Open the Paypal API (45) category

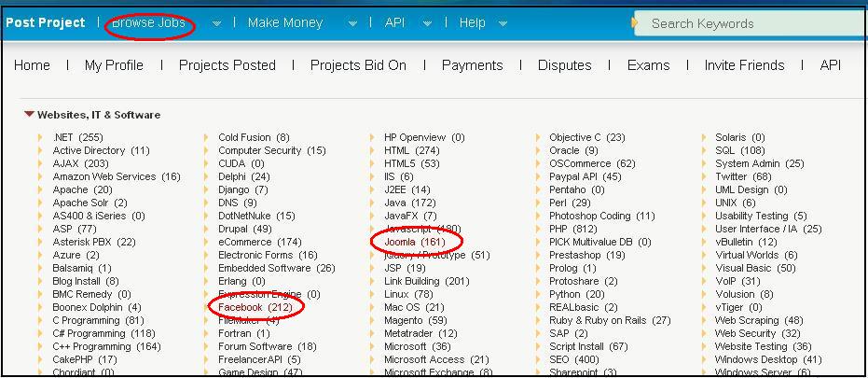click(x=586, y=176)
